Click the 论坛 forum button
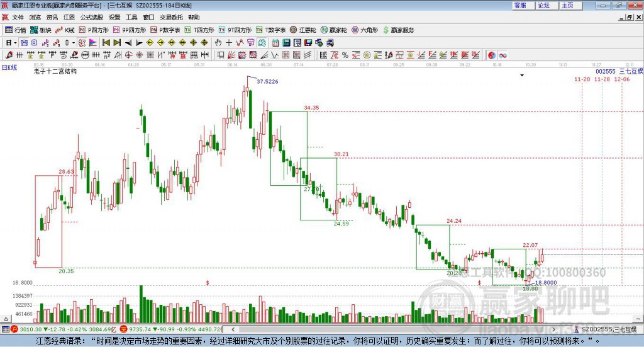 547,5
